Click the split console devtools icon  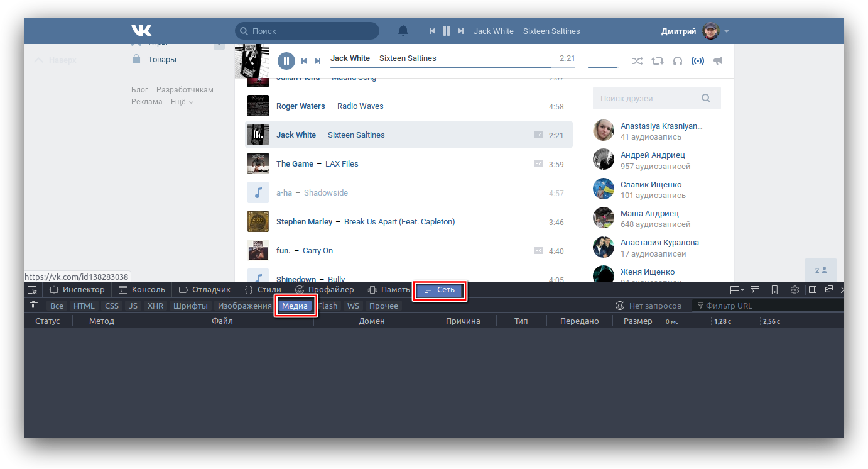[x=755, y=290]
